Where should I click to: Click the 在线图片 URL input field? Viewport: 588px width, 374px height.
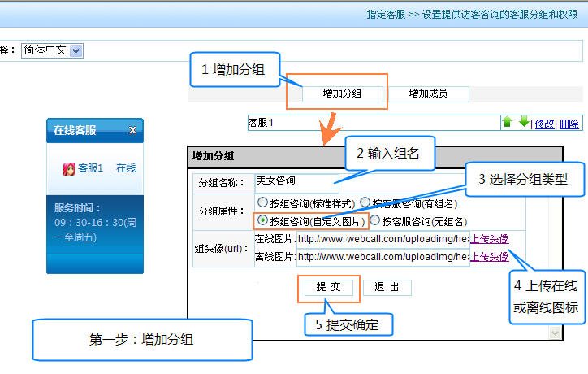pyautogui.click(x=383, y=239)
